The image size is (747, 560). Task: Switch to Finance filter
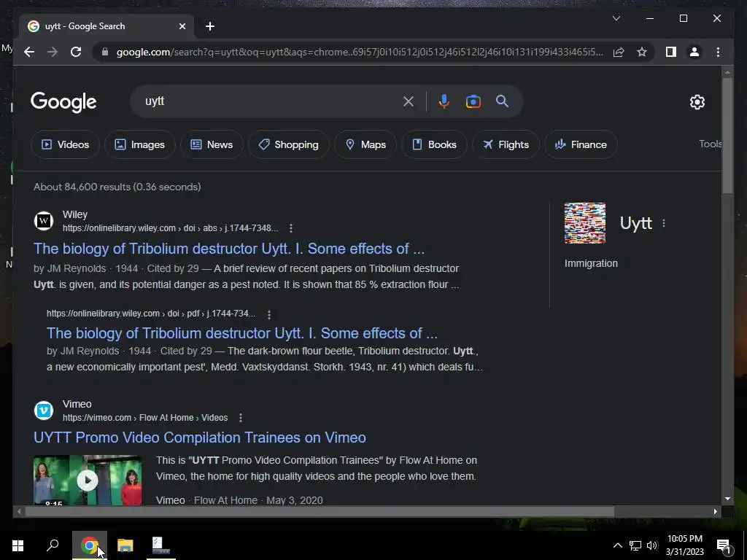click(581, 144)
